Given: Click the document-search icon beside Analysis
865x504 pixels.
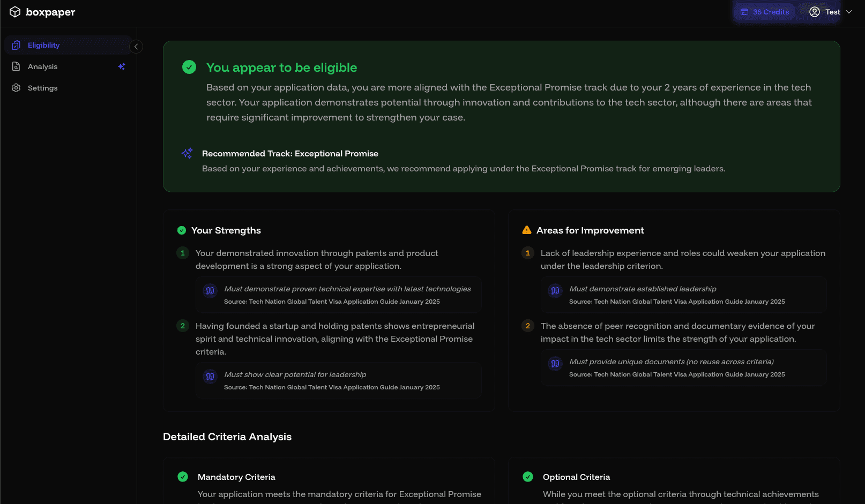Looking at the screenshot, I should 16,66.
